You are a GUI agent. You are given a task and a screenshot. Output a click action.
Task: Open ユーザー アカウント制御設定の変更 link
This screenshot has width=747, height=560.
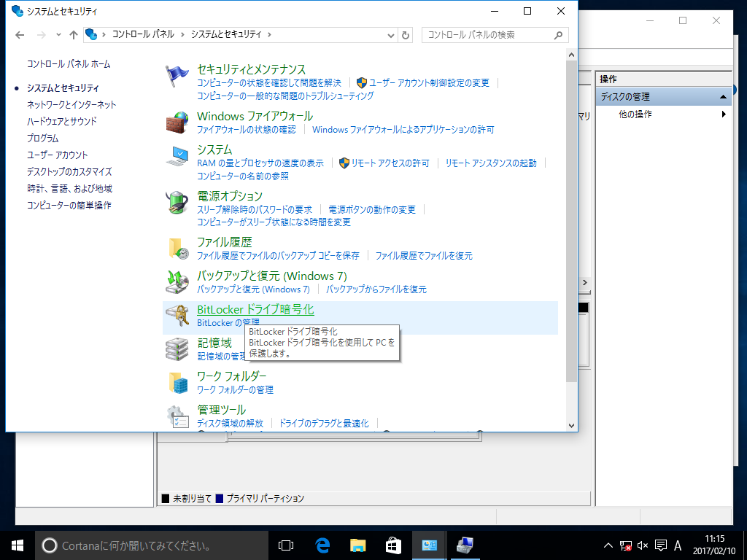[429, 83]
